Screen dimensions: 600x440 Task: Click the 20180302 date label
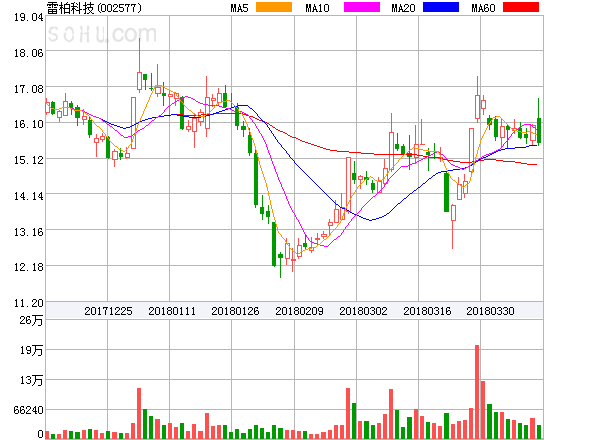coord(363,311)
